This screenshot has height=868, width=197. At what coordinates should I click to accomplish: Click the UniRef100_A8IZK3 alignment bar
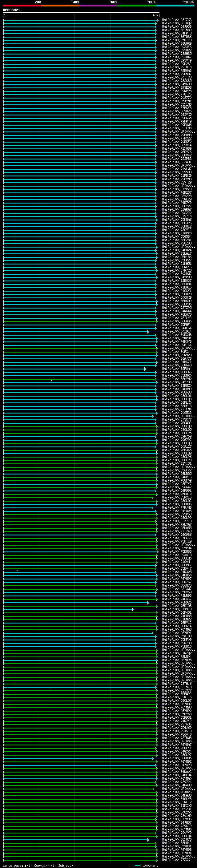(x=81, y=20)
